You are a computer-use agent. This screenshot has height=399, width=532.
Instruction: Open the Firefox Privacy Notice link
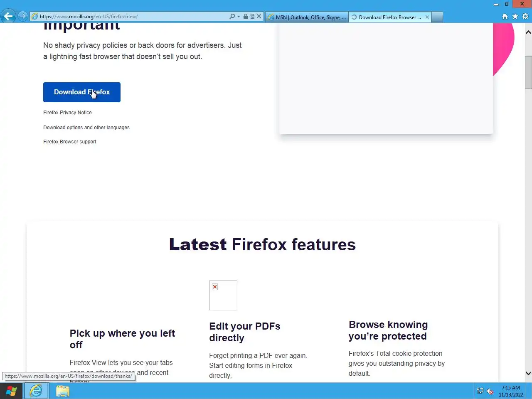67,113
